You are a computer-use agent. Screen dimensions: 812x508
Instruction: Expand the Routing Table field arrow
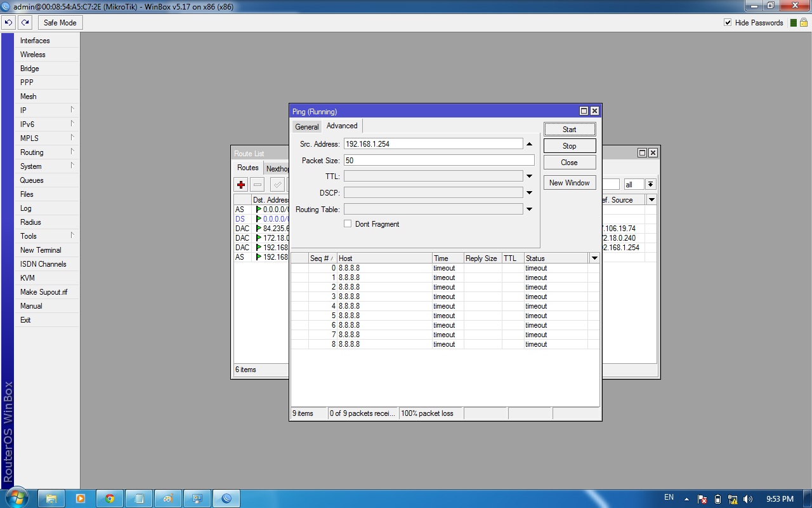tap(529, 209)
